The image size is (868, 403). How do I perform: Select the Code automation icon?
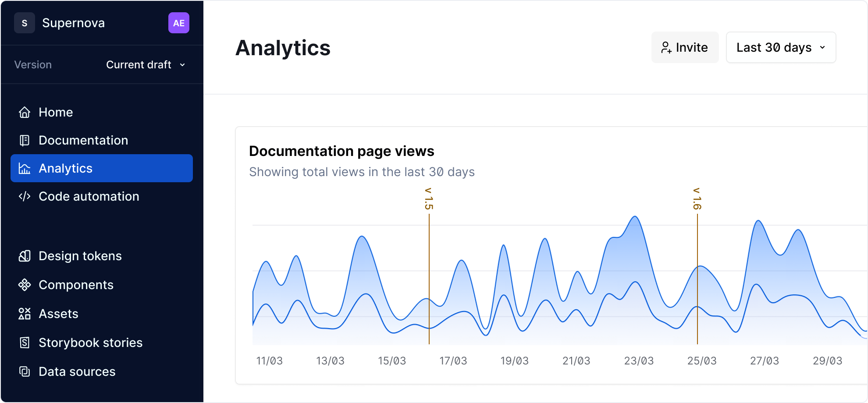coord(25,196)
